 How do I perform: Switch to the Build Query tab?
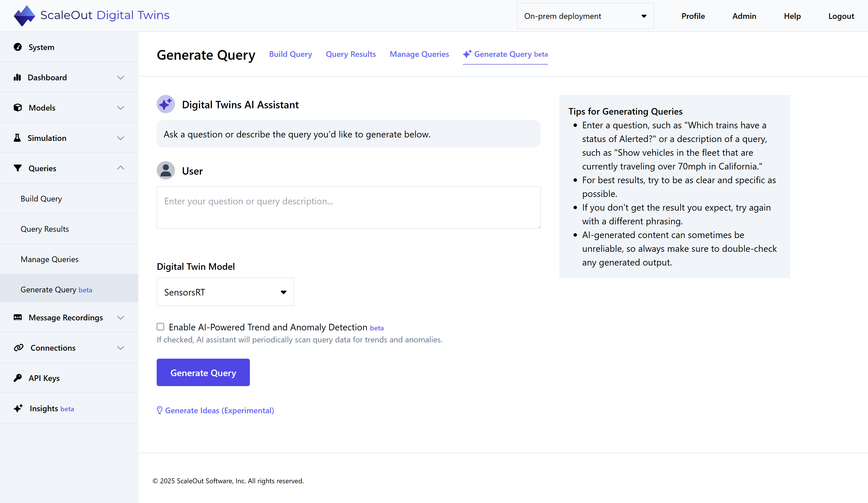point(290,54)
